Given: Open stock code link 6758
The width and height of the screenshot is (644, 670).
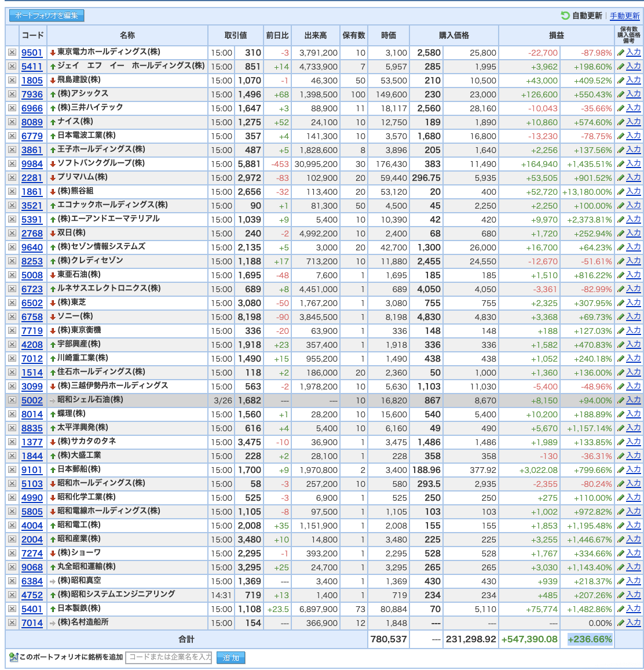Looking at the screenshot, I should 32,317.
